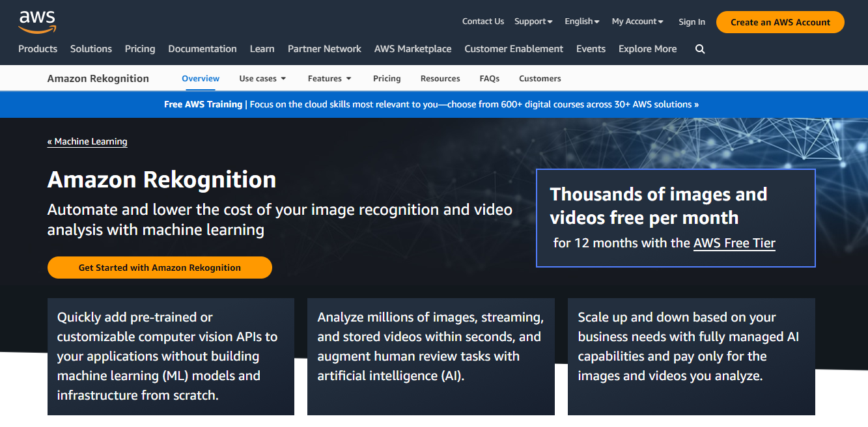Click the AWS logo
The width and height of the screenshot is (868, 427).
(37, 21)
